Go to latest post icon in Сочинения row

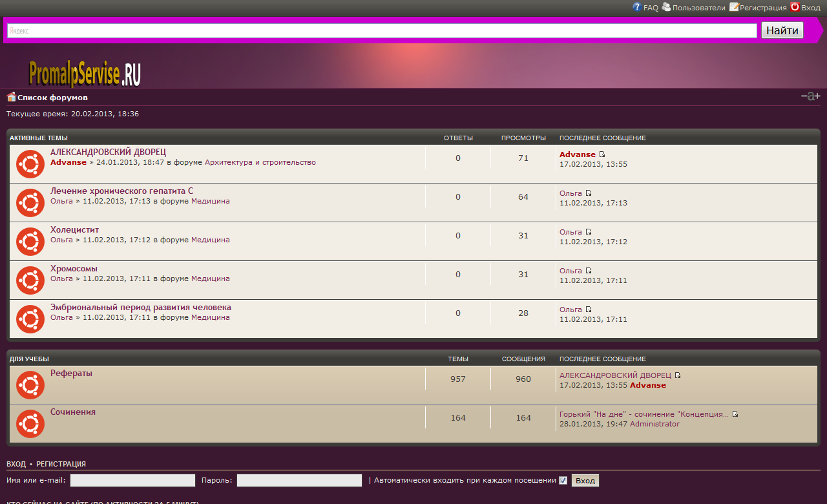click(x=735, y=414)
